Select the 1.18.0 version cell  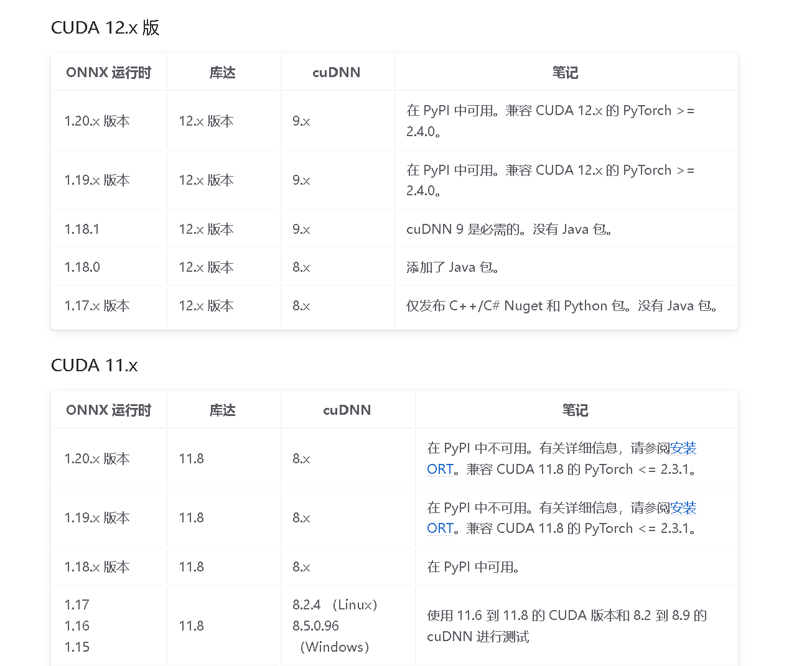[82, 267]
